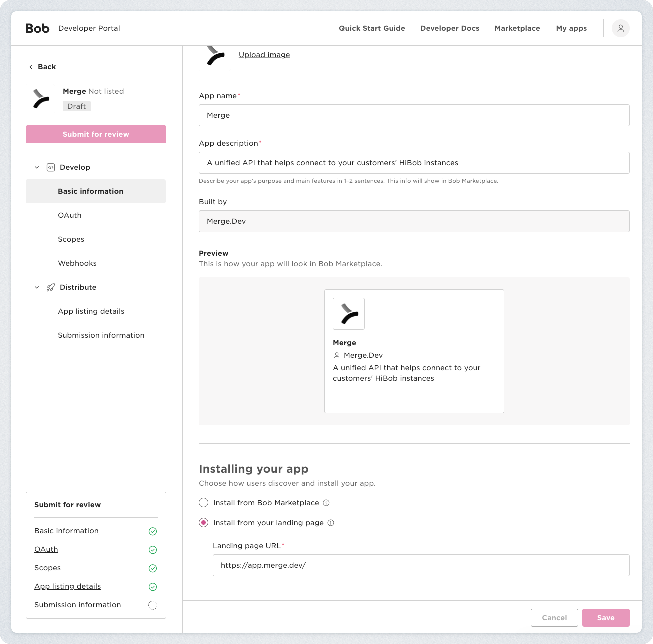
Task: Click the Built by field
Action: (414, 221)
